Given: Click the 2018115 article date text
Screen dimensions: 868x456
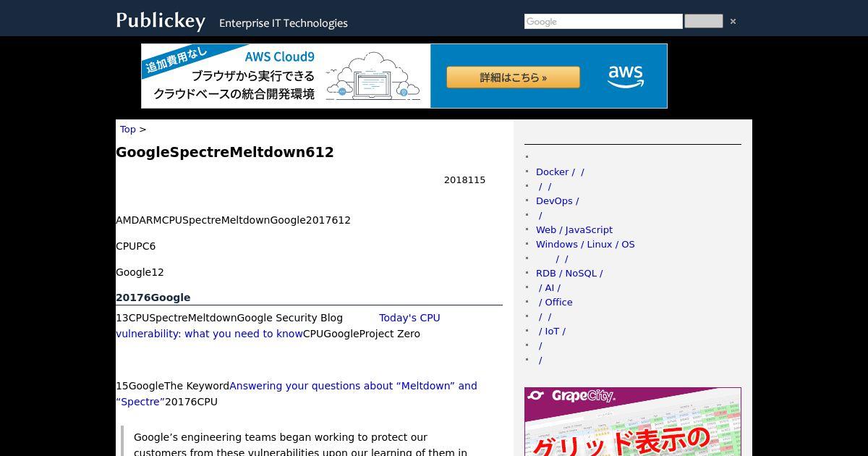Looking at the screenshot, I should coord(464,180).
